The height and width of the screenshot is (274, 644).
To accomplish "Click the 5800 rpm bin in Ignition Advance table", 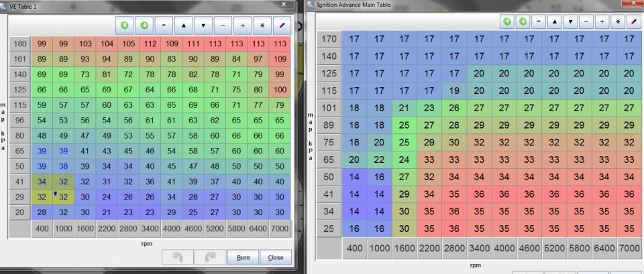I will click(579, 248).
